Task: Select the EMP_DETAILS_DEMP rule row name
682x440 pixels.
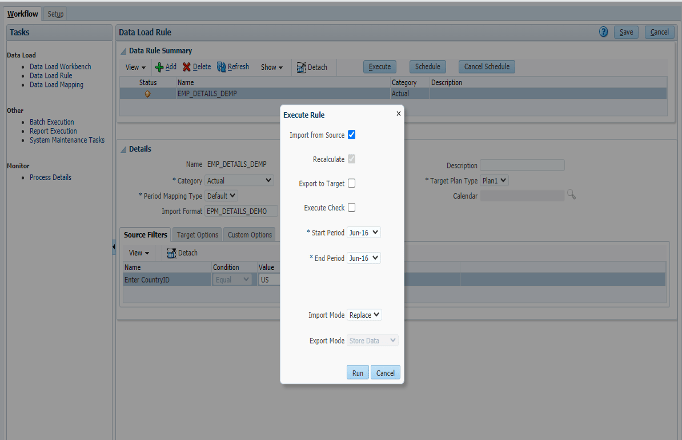Action: (x=207, y=93)
